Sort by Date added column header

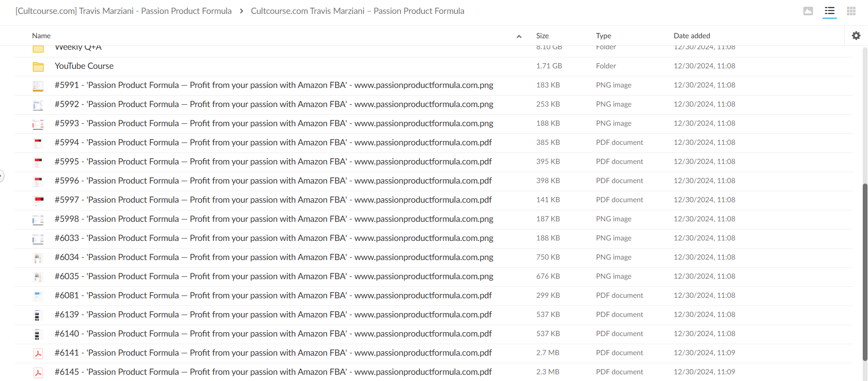[692, 36]
